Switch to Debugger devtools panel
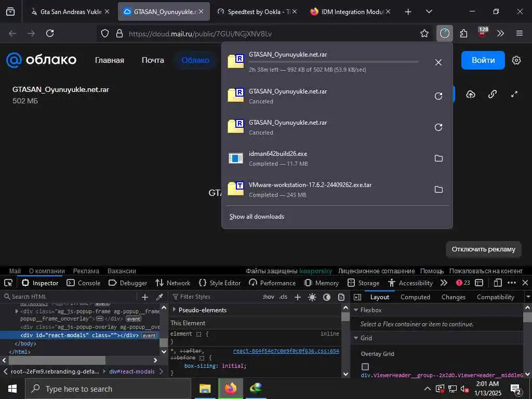This screenshot has width=532, height=399. [128, 283]
